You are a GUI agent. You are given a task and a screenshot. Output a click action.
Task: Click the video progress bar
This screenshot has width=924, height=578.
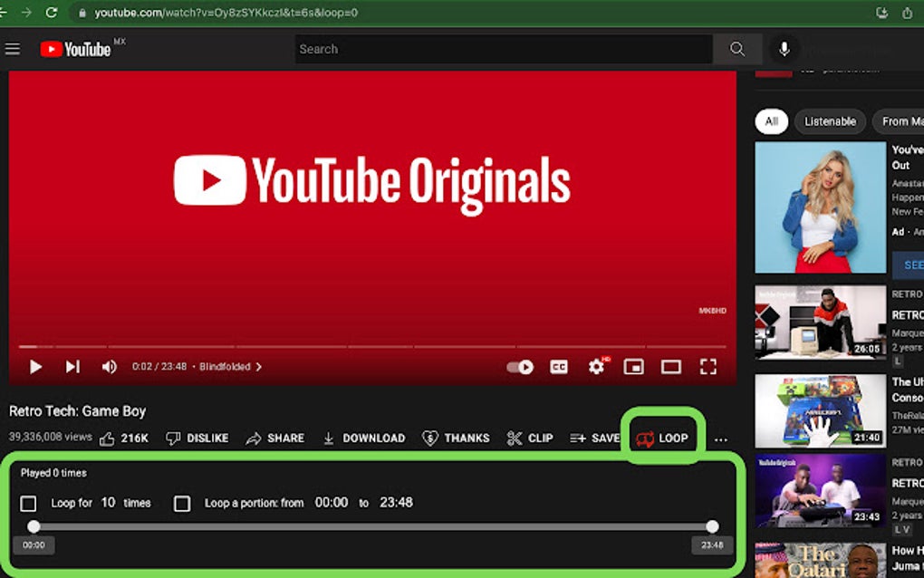pos(372,346)
